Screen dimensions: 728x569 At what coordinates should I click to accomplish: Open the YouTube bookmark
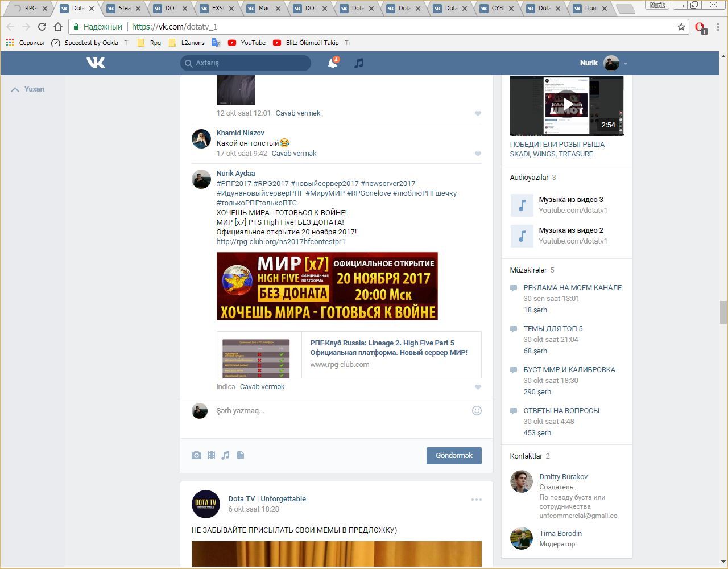pyautogui.click(x=247, y=43)
